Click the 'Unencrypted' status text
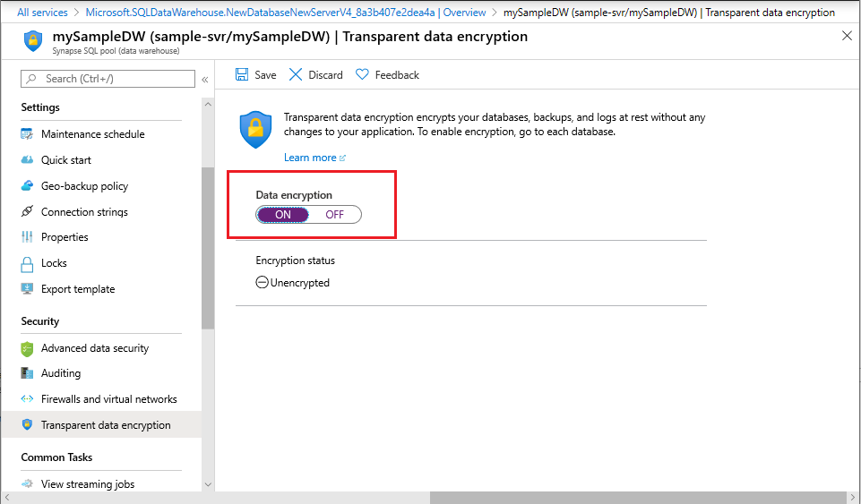 [x=300, y=283]
